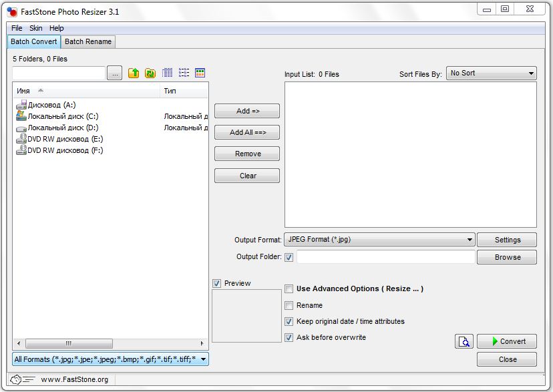This screenshot has height=392, width=553.
Task: Sort by the Имя column header
Action: coord(86,91)
